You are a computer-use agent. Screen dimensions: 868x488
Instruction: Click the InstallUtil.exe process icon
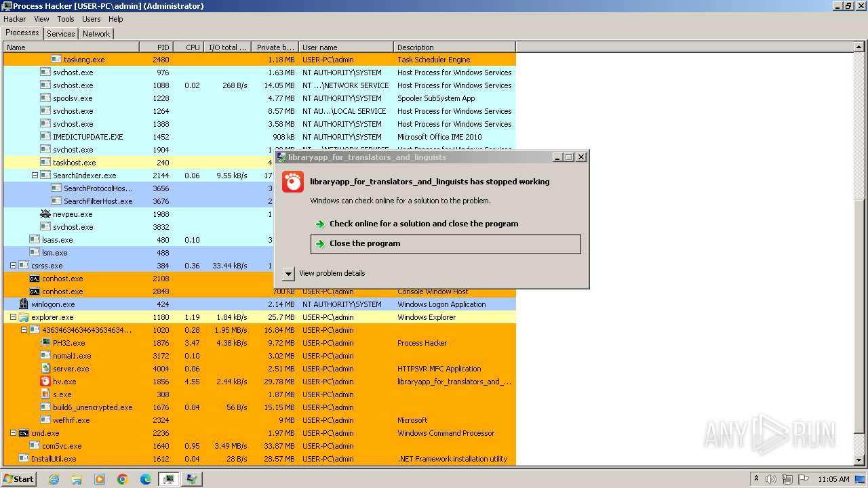[24, 459]
